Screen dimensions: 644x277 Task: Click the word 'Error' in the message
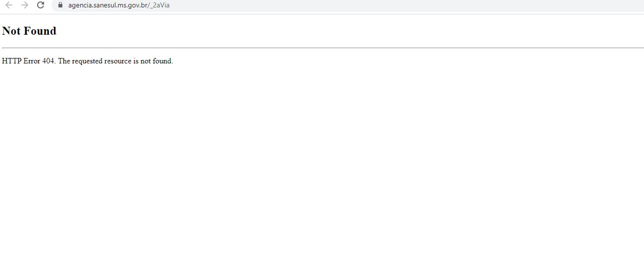point(32,61)
